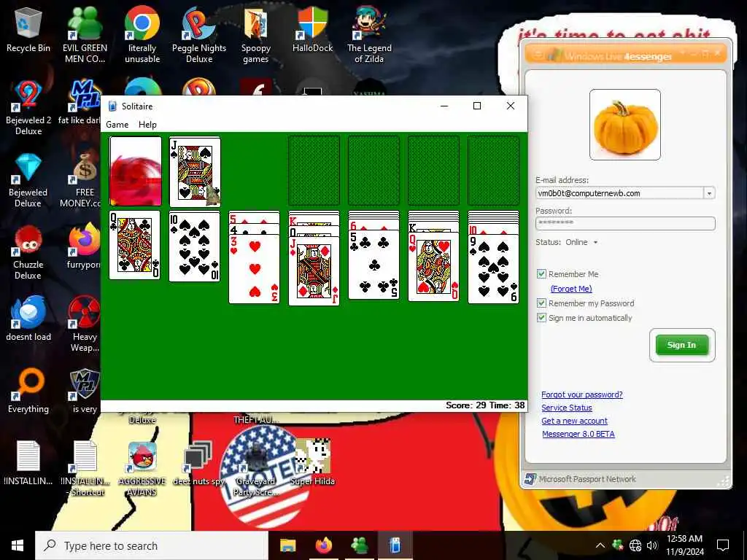Switch to Solitaire taskbar icon
Screen dimensions: 747x560
click(395, 545)
